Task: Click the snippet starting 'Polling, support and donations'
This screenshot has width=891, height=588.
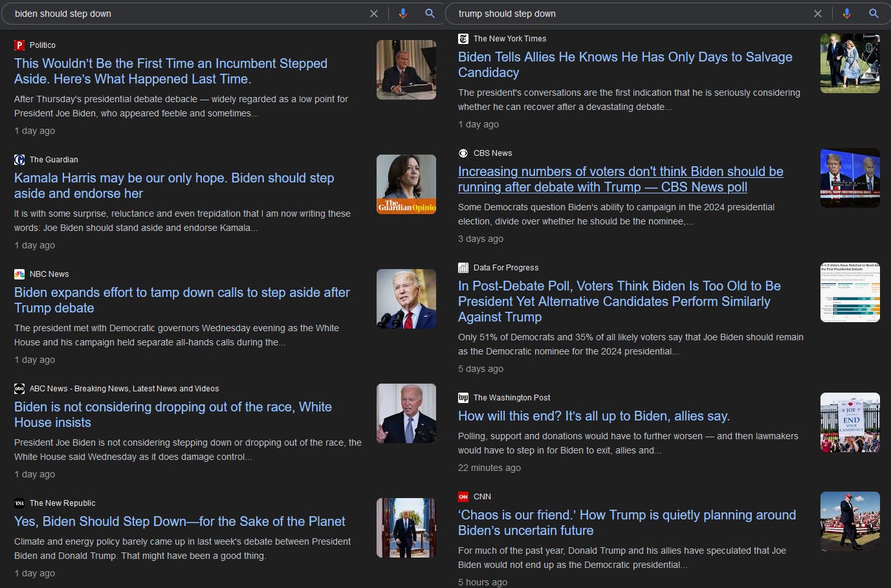Action: point(628,443)
